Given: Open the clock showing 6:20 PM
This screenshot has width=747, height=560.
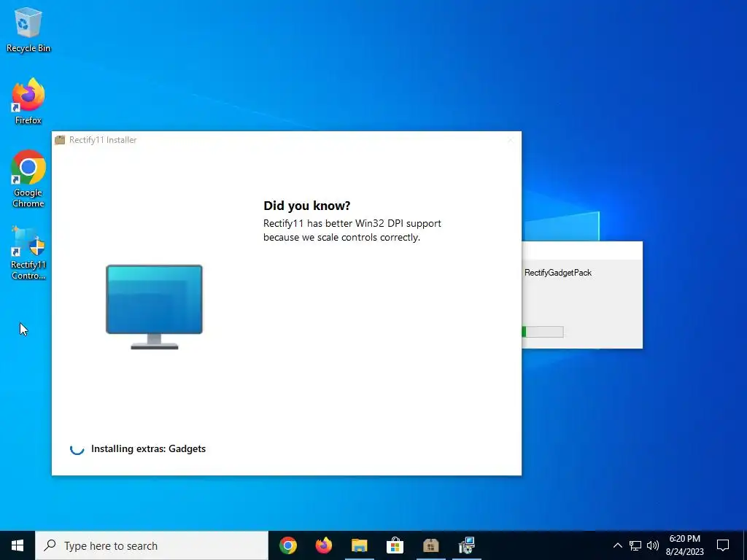Looking at the screenshot, I should (684, 545).
